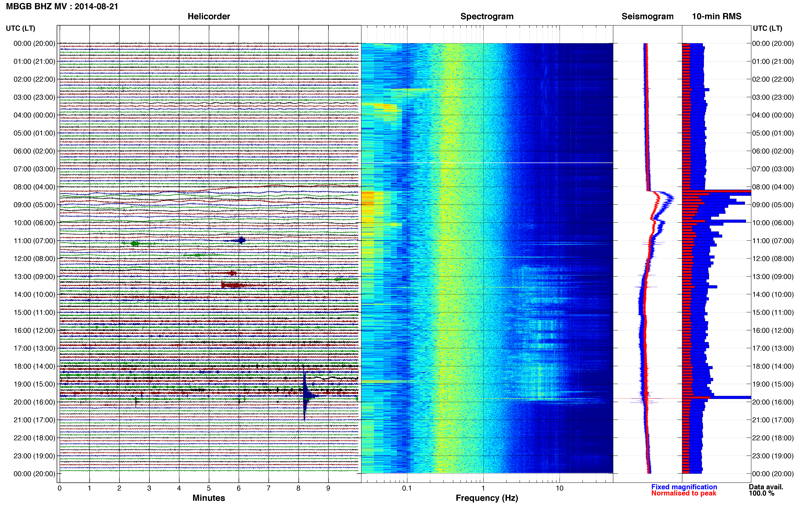Click the 'Seismogram' panel heading

(x=648, y=16)
